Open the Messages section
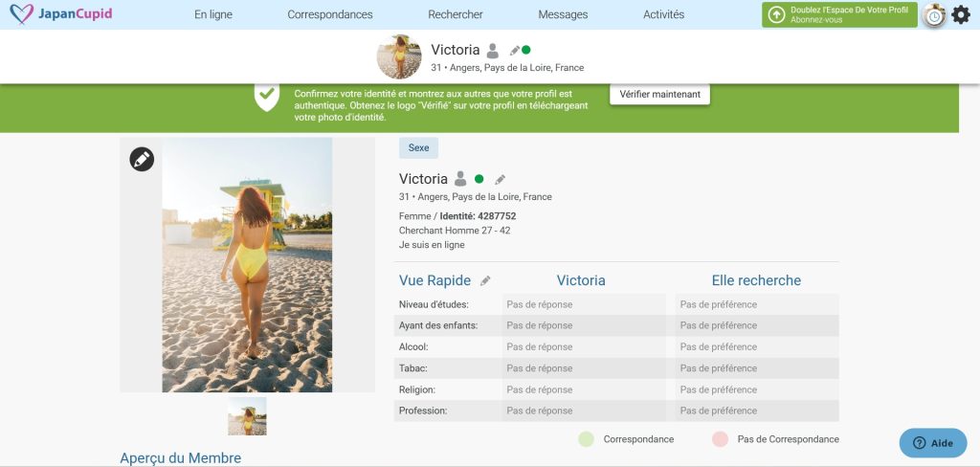The image size is (980, 467). pyautogui.click(x=563, y=14)
